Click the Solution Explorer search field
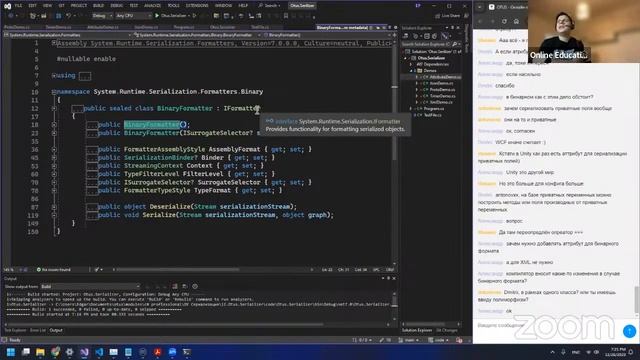This screenshot has width=640, height=360. pos(426,44)
